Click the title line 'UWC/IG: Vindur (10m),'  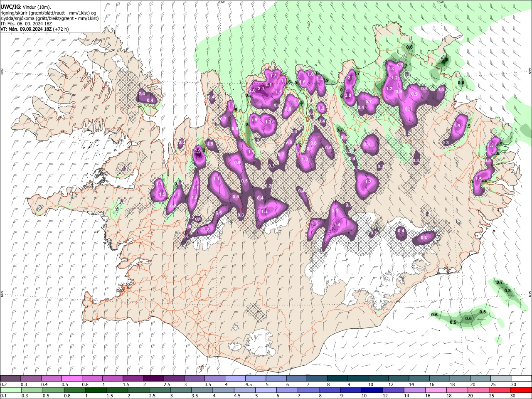pos(26,7)
